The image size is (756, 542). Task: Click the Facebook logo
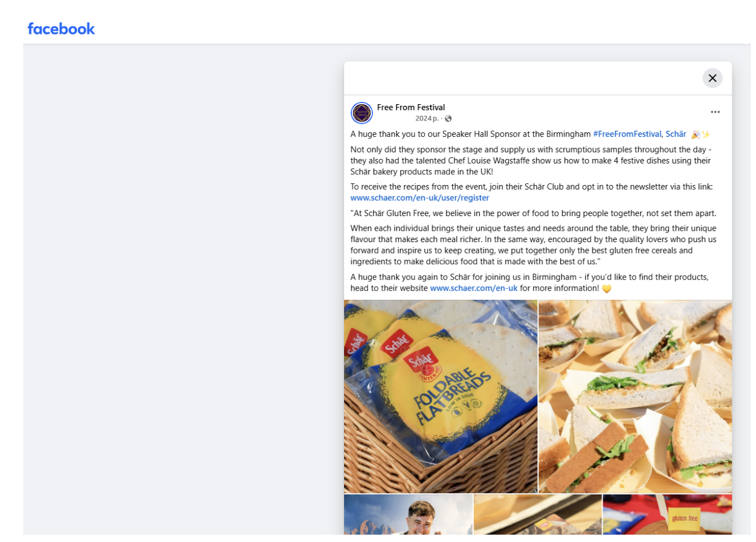point(61,29)
